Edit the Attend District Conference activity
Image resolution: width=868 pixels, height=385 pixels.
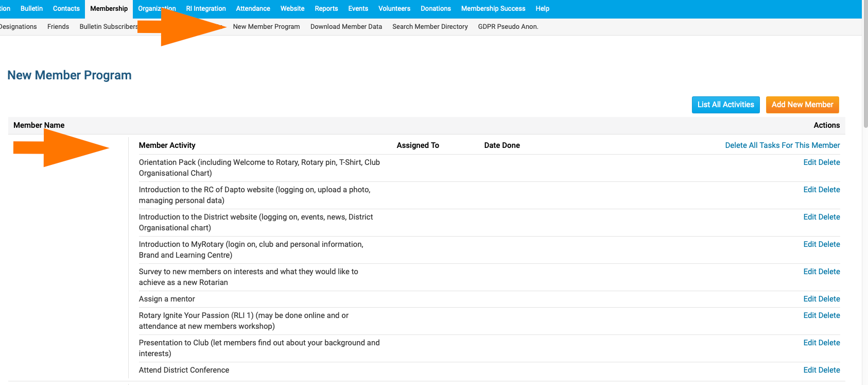click(x=809, y=370)
